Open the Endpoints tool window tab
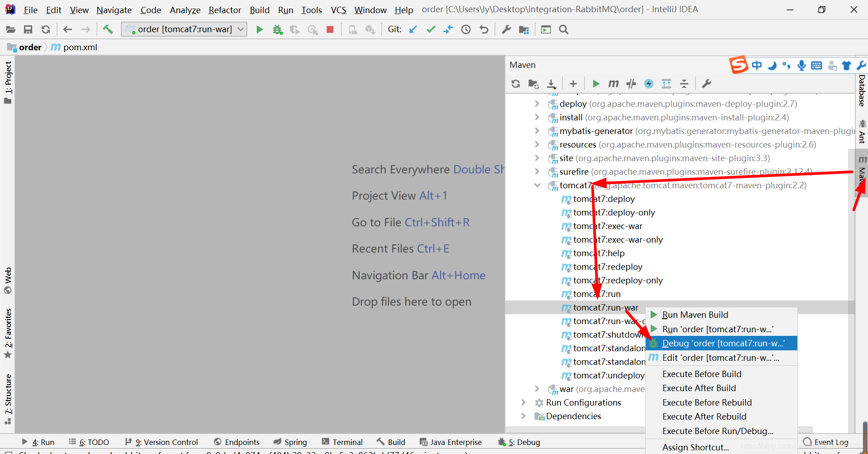This screenshot has height=454, width=868. (236, 442)
